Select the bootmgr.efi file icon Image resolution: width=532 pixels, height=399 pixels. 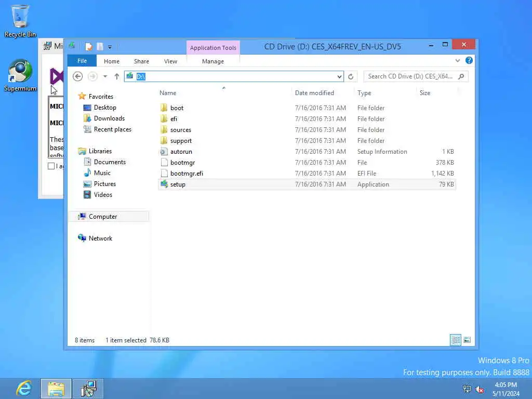[x=164, y=173]
